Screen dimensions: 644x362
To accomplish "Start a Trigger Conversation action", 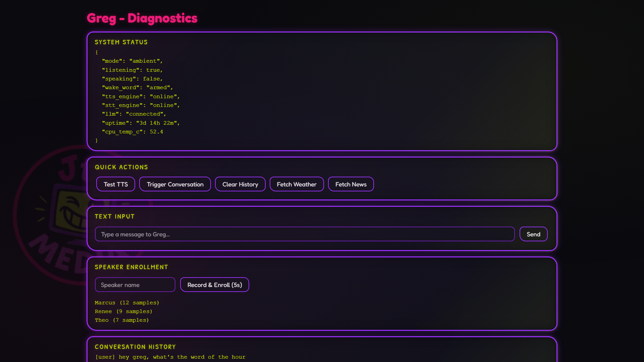I will [x=175, y=184].
